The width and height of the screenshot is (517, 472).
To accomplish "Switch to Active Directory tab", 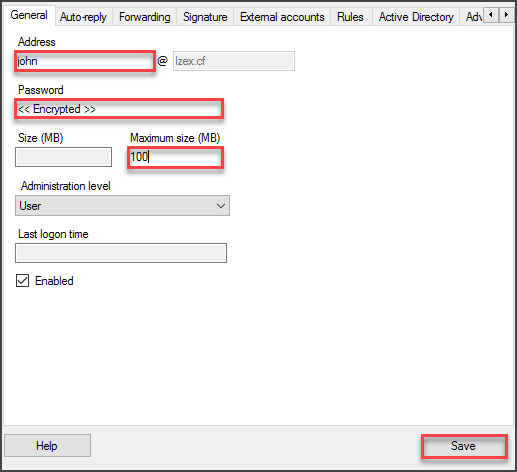I will [416, 17].
